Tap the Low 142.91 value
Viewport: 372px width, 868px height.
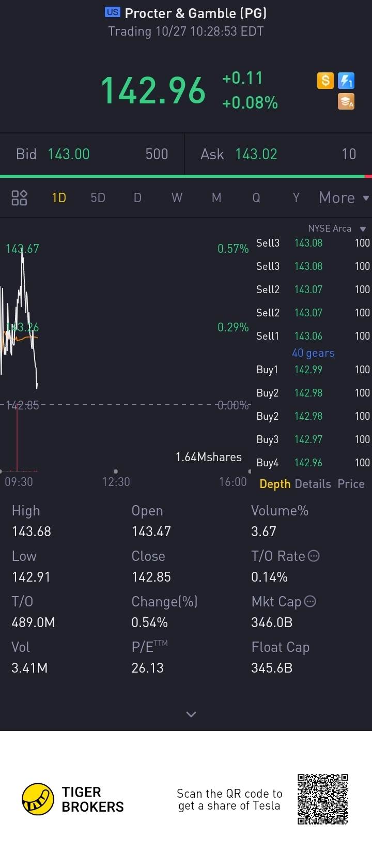point(31,577)
